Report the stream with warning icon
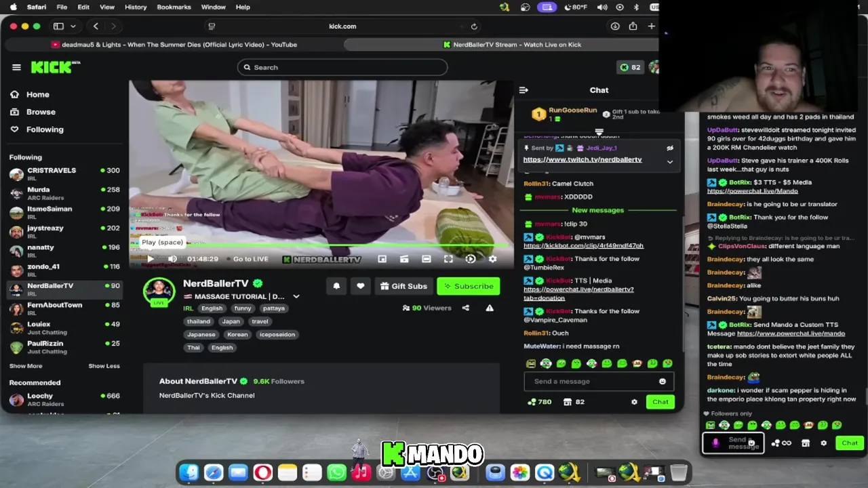 coord(490,308)
